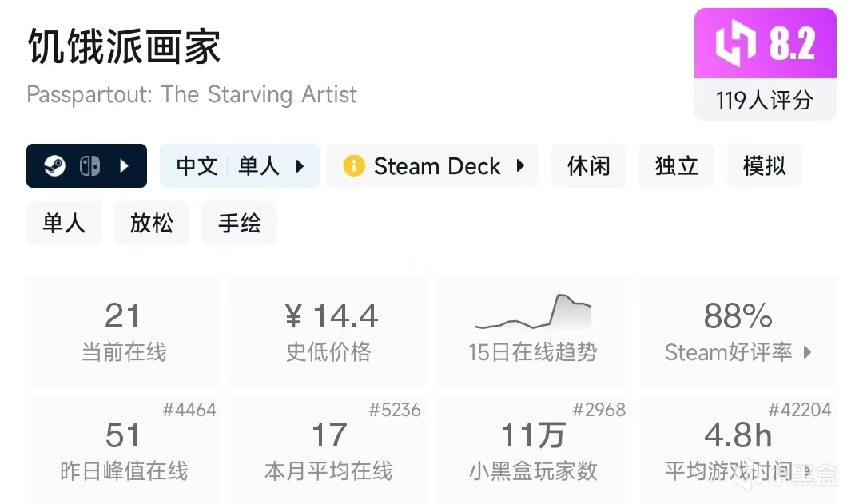Viewport: 863px width, 504px height.
Task: Open the 小黑盒玩家数 11万 stat card
Action: [x=532, y=448]
